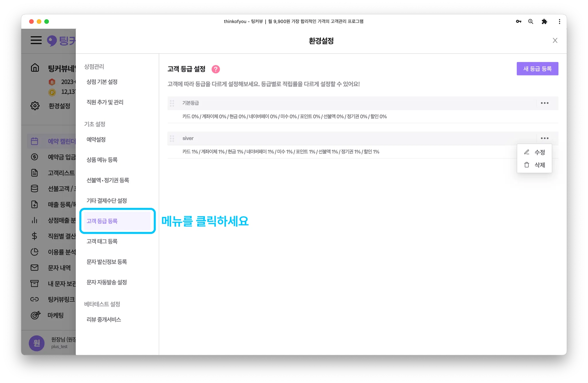Screen dimensions: 588x383
Task: Open 고객 태그 등록 settings menu
Action: [102, 241]
